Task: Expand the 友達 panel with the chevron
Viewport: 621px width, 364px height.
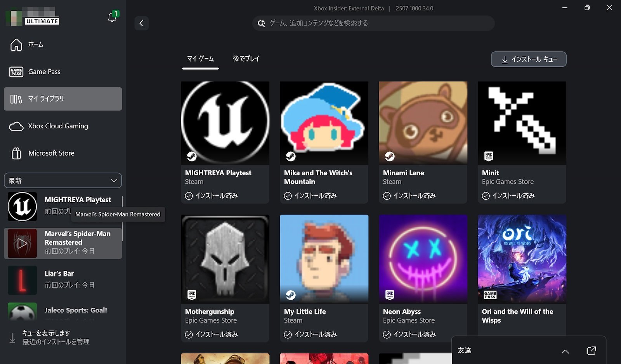Action: [x=565, y=351]
